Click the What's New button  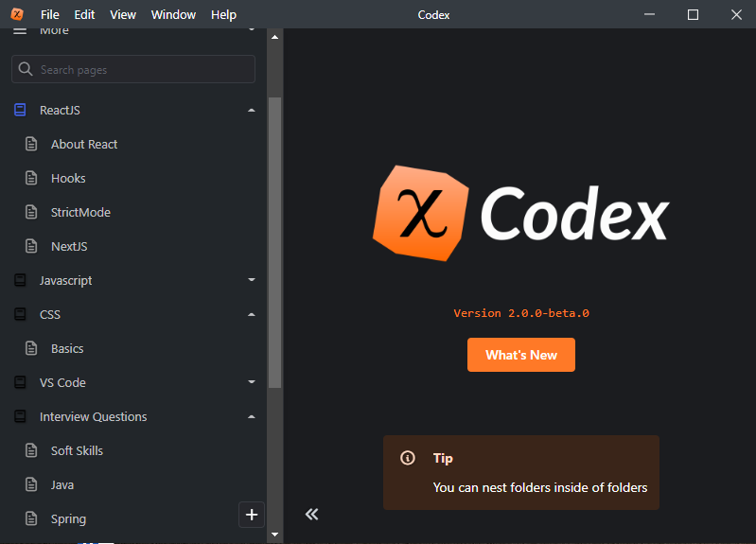520,355
